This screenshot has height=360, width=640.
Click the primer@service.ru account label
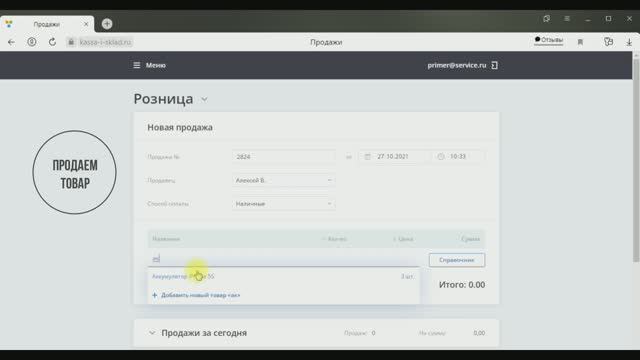click(457, 65)
